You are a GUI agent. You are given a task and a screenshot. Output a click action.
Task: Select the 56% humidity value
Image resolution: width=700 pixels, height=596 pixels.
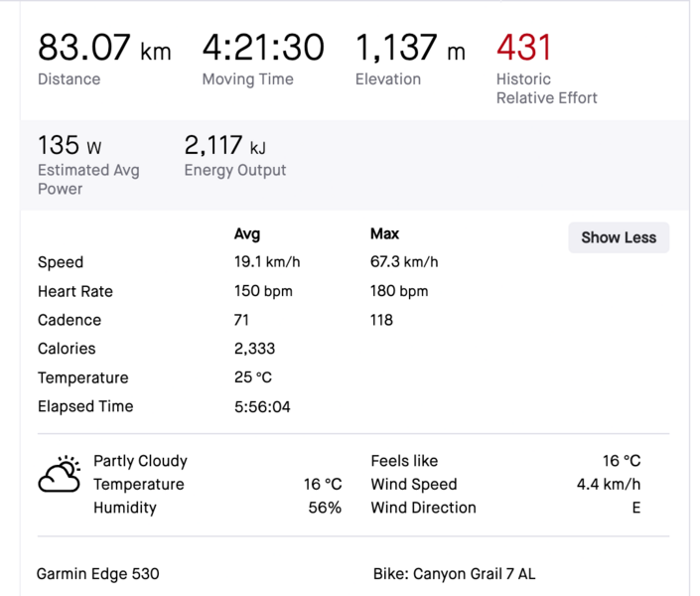325,508
